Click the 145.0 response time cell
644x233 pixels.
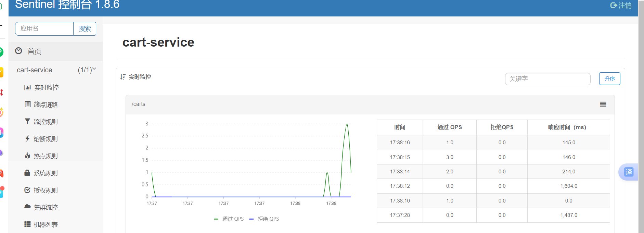[x=568, y=143]
